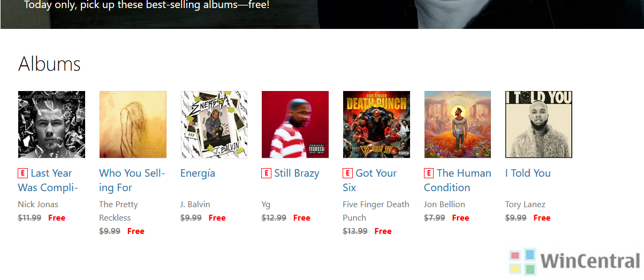Screen dimensions: 644x280
Task: Open I Told You album cover
Action: pos(539,125)
